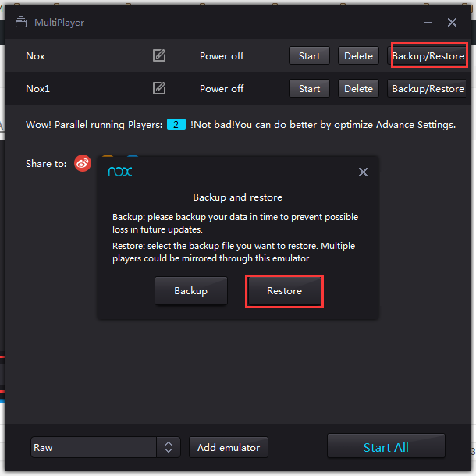
Task: Open Backup/Restore for Nox
Action: click(428, 55)
